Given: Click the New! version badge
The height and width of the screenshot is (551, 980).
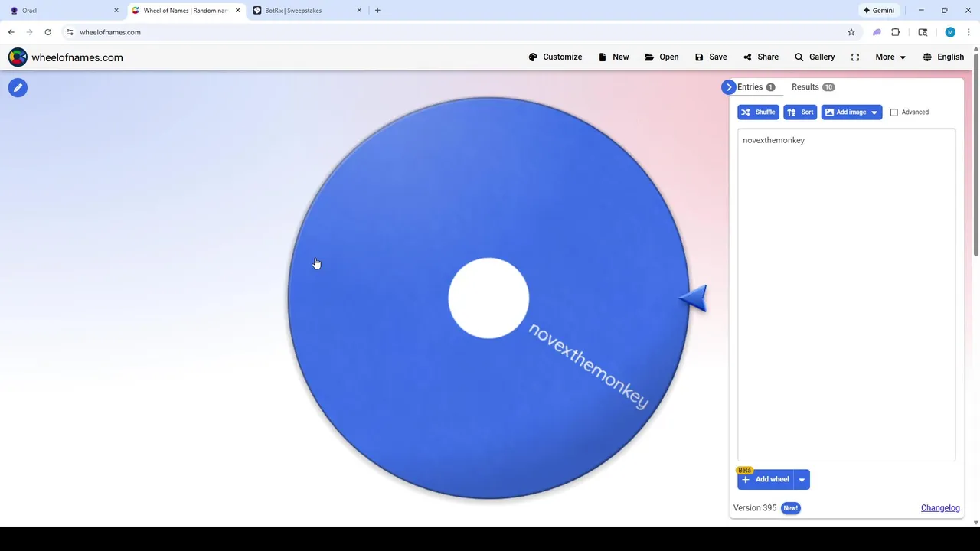Looking at the screenshot, I should click(x=790, y=508).
